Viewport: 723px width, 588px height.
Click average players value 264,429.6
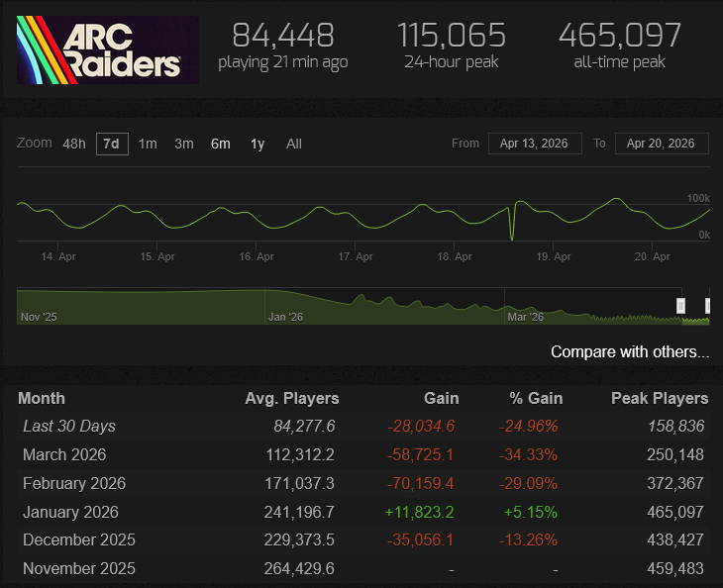[299, 568]
